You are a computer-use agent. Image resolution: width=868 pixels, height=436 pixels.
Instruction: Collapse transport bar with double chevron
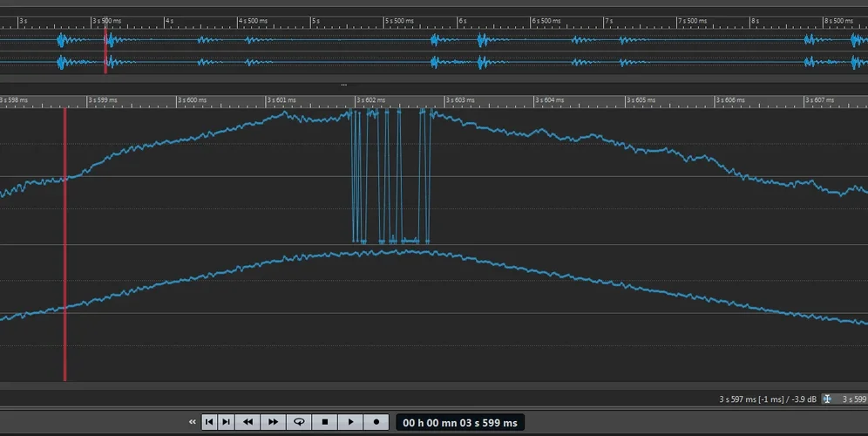click(193, 422)
